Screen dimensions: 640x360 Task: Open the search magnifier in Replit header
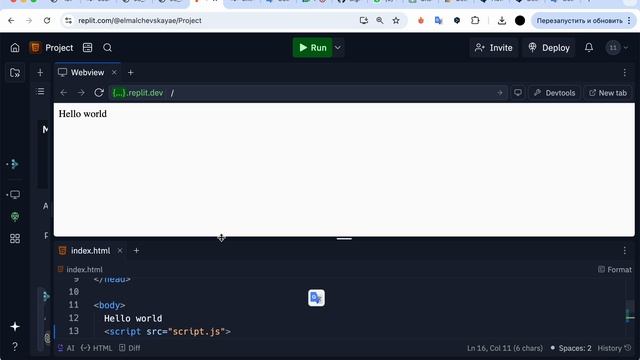tap(107, 48)
